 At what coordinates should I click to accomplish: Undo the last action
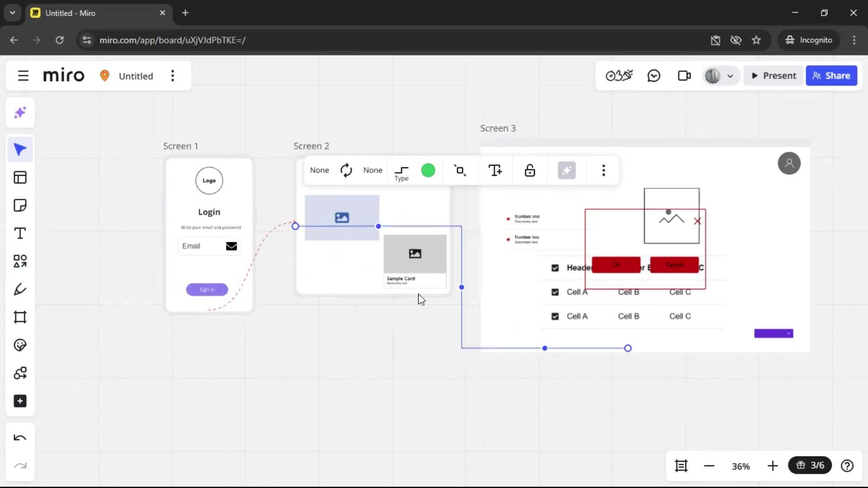point(20,438)
